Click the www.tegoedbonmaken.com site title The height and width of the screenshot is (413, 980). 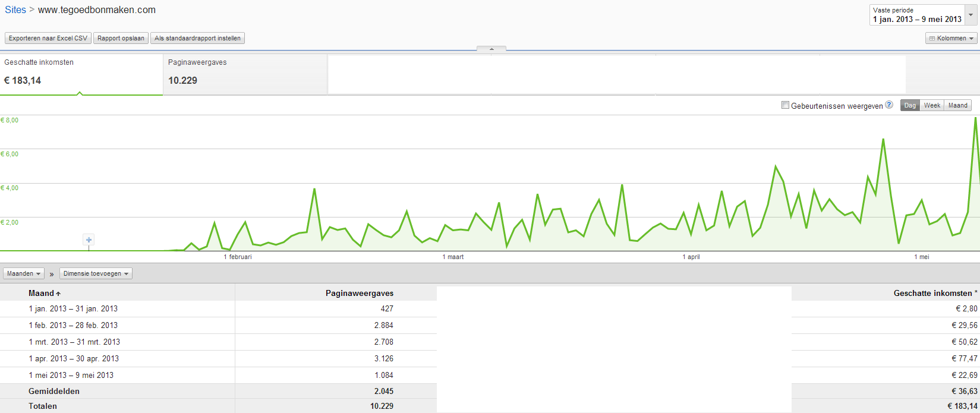coord(97,10)
